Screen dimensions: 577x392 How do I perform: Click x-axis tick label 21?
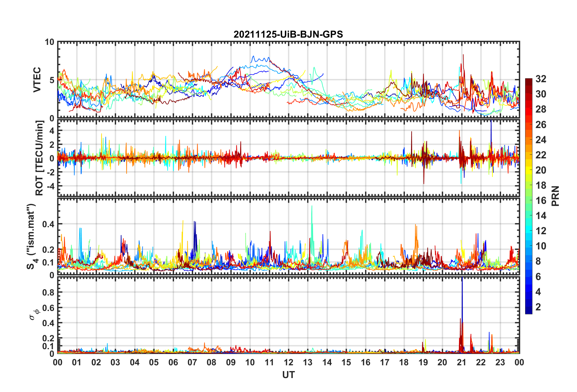[x=461, y=363]
